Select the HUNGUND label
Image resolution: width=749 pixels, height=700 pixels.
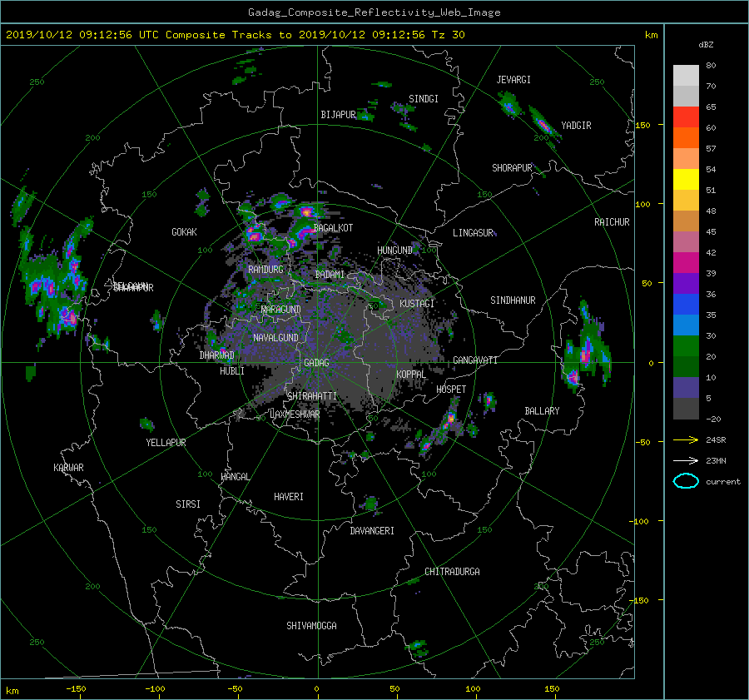click(x=394, y=251)
